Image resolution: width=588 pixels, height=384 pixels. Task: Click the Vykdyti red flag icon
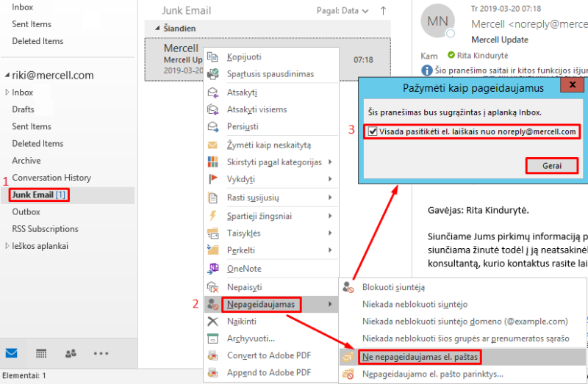tap(212, 179)
